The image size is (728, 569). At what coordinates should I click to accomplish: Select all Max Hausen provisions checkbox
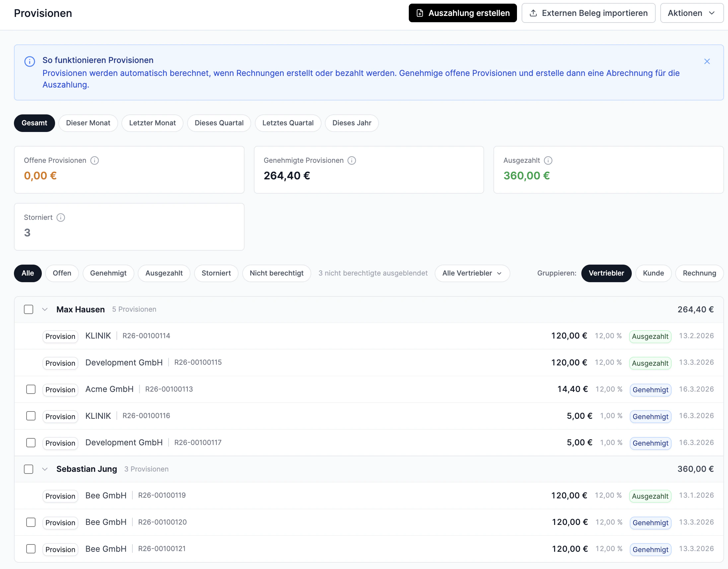pyautogui.click(x=29, y=309)
